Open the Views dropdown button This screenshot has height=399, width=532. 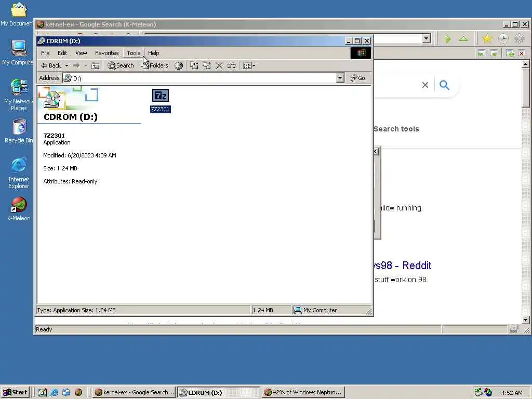click(249, 66)
